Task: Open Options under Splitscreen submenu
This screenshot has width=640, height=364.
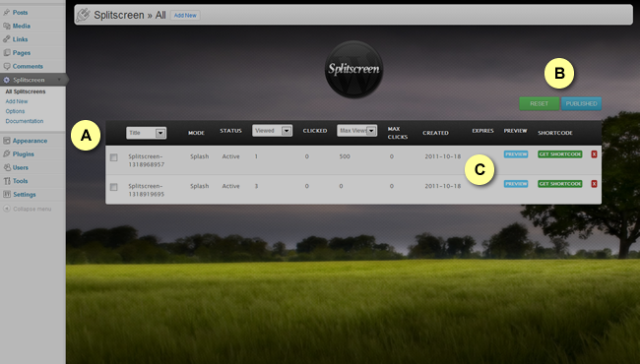Action: click(x=15, y=111)
